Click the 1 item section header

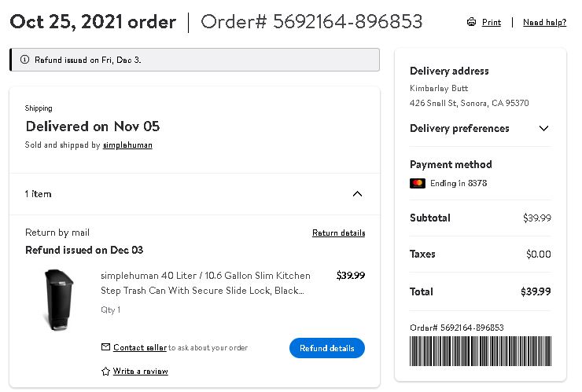pyautogui.click(x=194, y=194)
